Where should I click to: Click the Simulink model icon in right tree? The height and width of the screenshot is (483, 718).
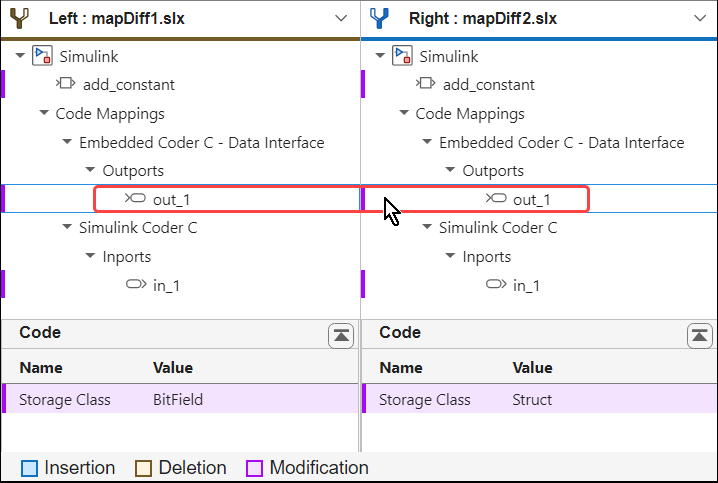point(402,56)
